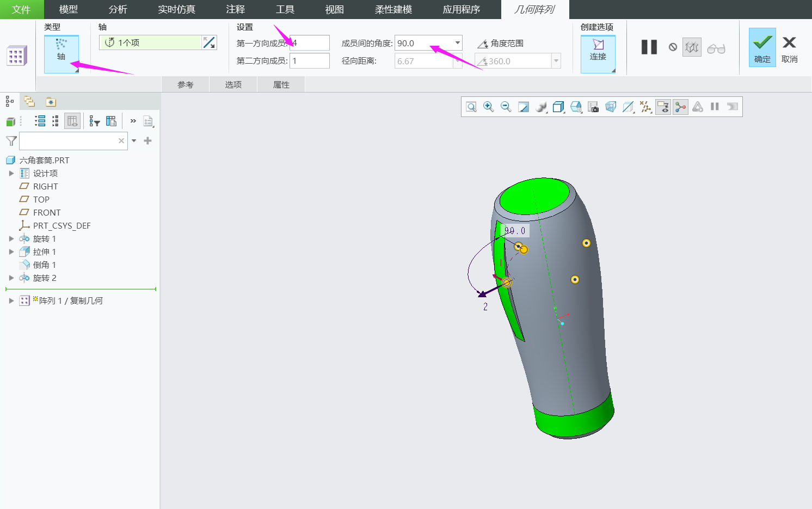This screenshot has height=509, width=812.
Task: Select the 旋转 2 feature in tree
Action: point(45,278)
